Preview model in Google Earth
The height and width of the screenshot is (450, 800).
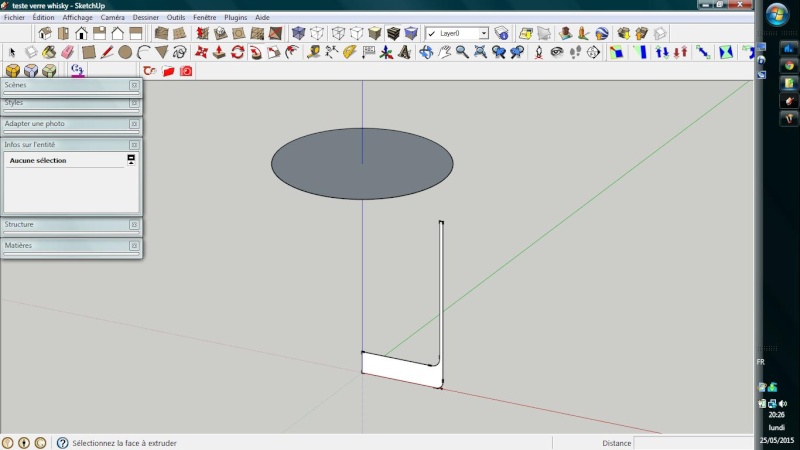602,34
